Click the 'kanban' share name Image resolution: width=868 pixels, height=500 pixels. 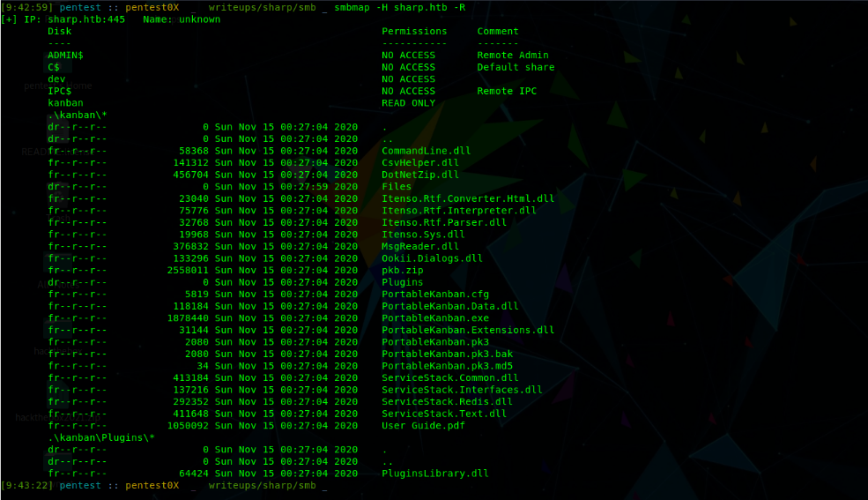pyautogui.click(x=65, y=103)
